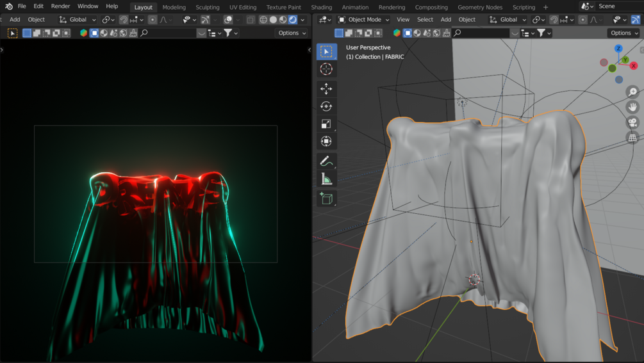Select the Add Cube tool
Image resolution: width=644 pixels, height=363 pixels.
326,199
